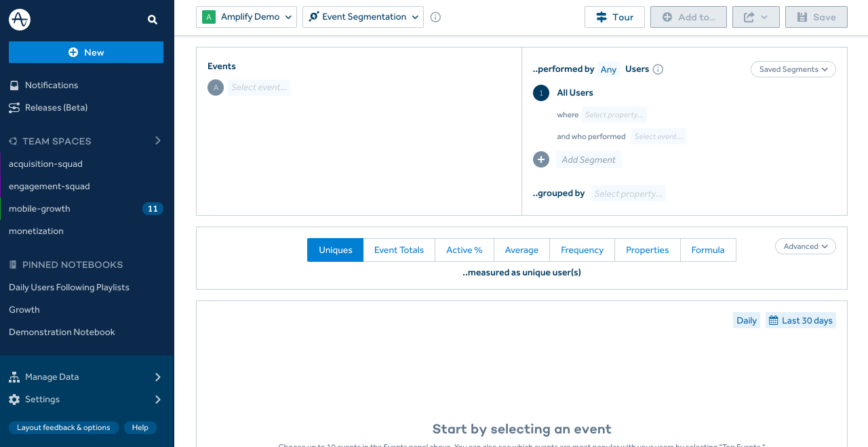Select the Formula tab
Viewport: 868px width, 447px height.
pos(707,250)
